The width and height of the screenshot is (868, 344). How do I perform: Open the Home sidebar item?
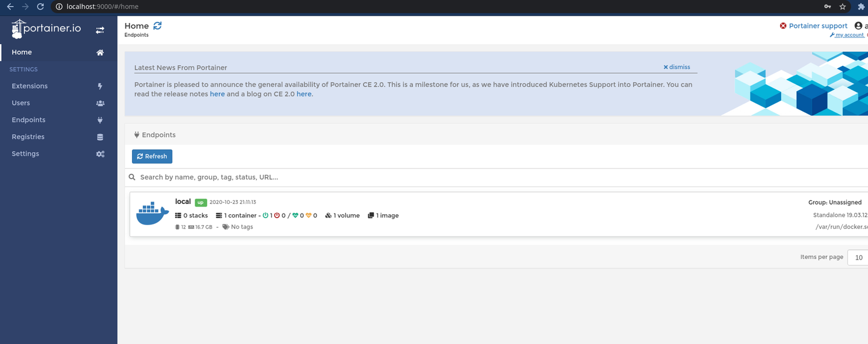point(22,53)
